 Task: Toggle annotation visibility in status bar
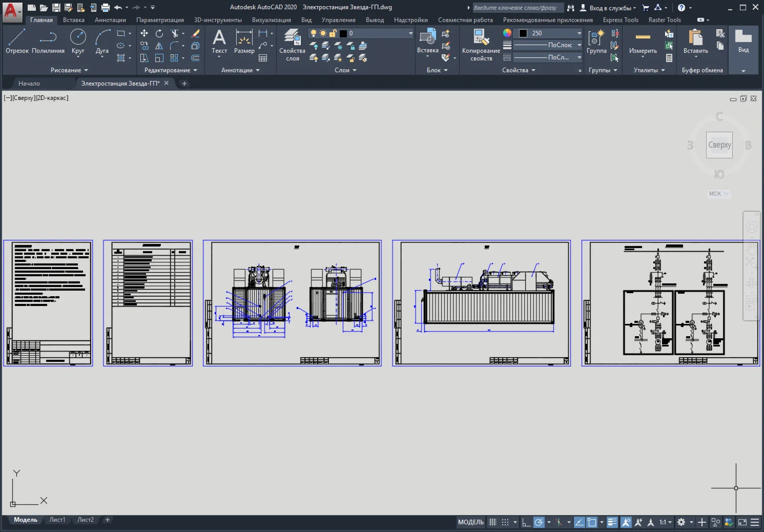(x=626, y=522)
